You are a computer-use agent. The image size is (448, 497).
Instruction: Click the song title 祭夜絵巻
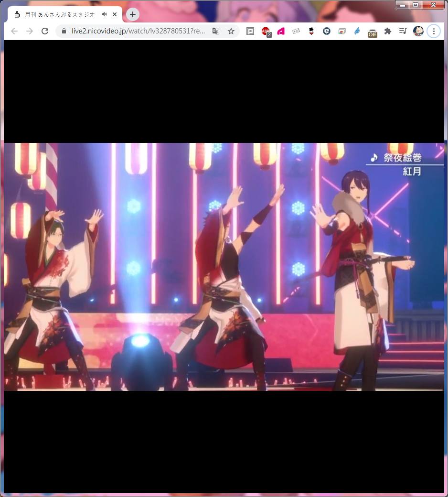click(x=402, y=158)
